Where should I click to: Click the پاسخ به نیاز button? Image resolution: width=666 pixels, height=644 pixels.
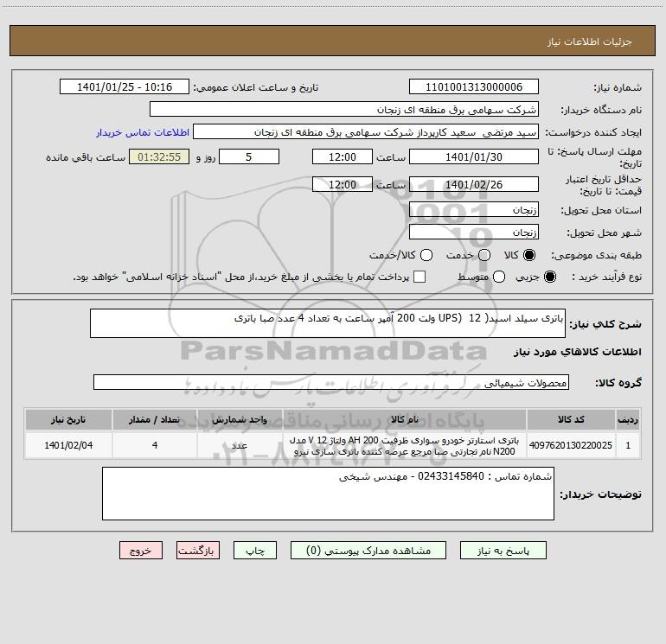[x=503, y=551]
